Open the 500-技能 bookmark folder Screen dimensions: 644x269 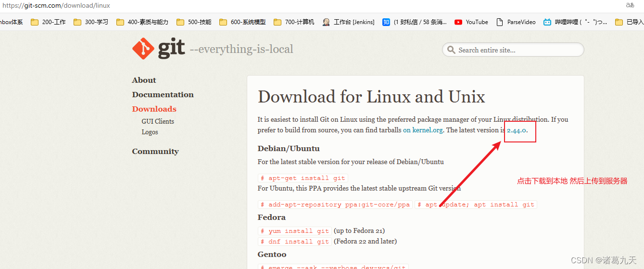click(194, 22)
